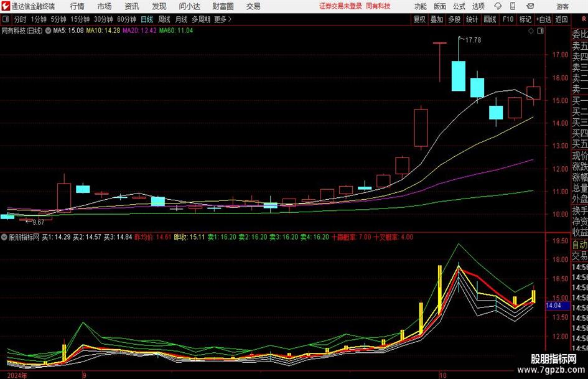Open the mail envelope icon
588x379 pixels.
[530, 6]
